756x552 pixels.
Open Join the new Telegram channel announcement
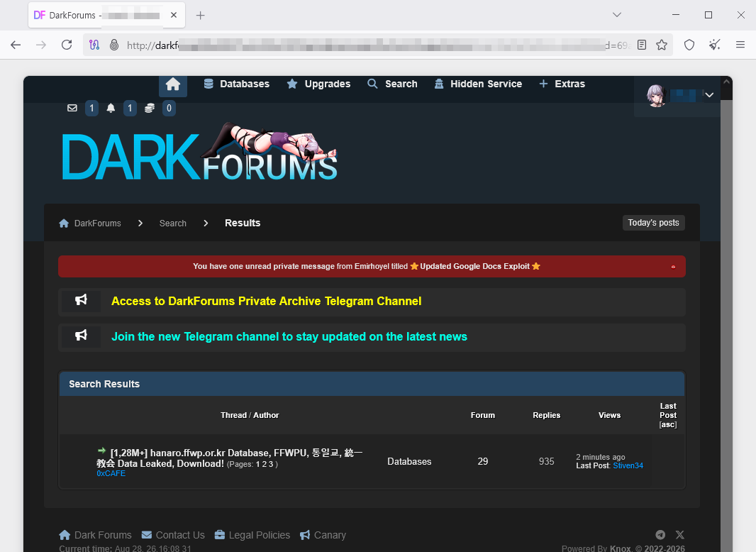pos(289,337)
